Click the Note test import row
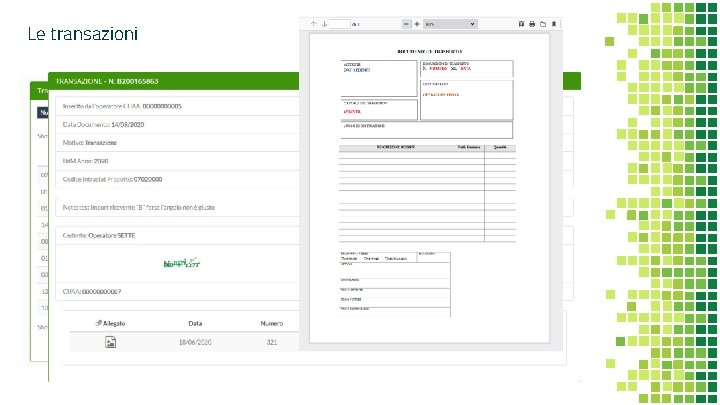Screen dimensions: 720x405 (x=177, y=208)
